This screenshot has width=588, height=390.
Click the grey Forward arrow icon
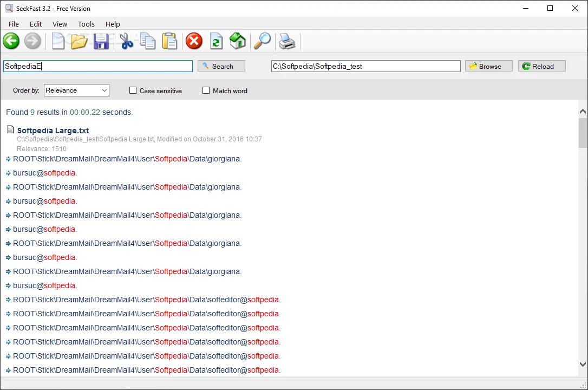pyautogui.click(x=33, y=41)
